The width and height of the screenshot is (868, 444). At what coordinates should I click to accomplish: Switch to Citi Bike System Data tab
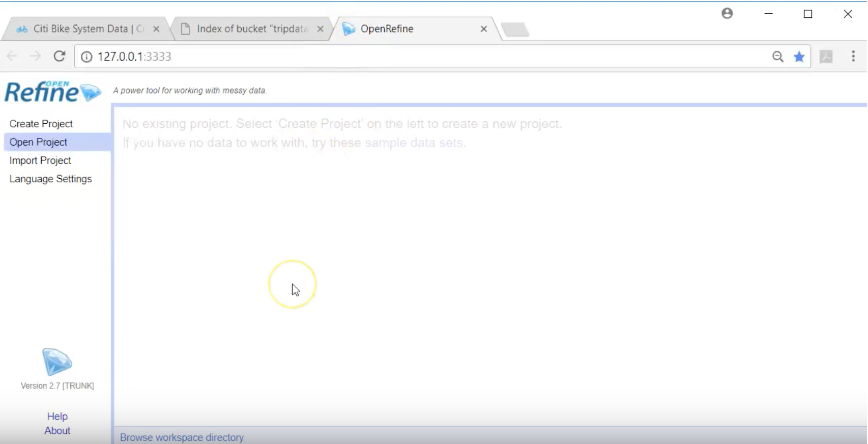click(x=81, y=29)
